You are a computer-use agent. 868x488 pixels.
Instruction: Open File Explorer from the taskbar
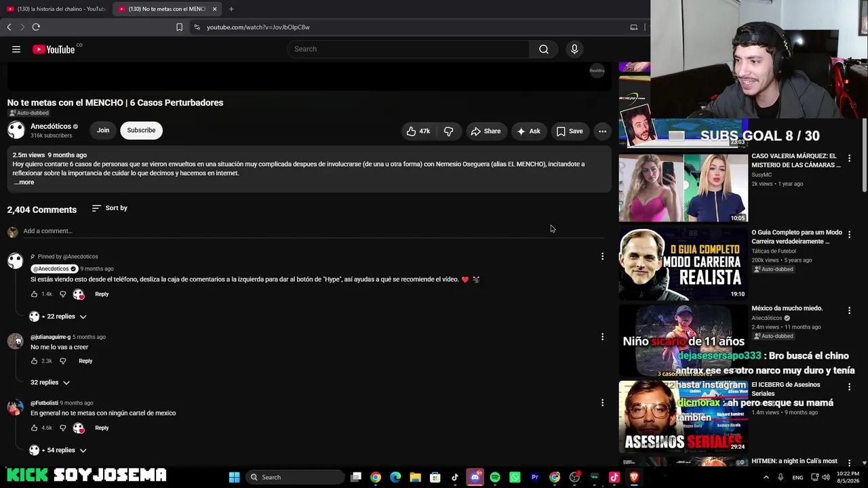[415, 477]
